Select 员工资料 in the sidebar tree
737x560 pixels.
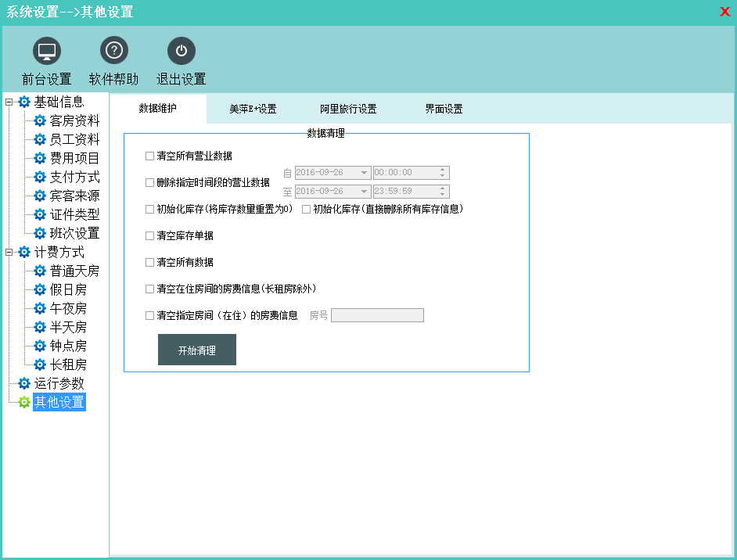(74, 139)
